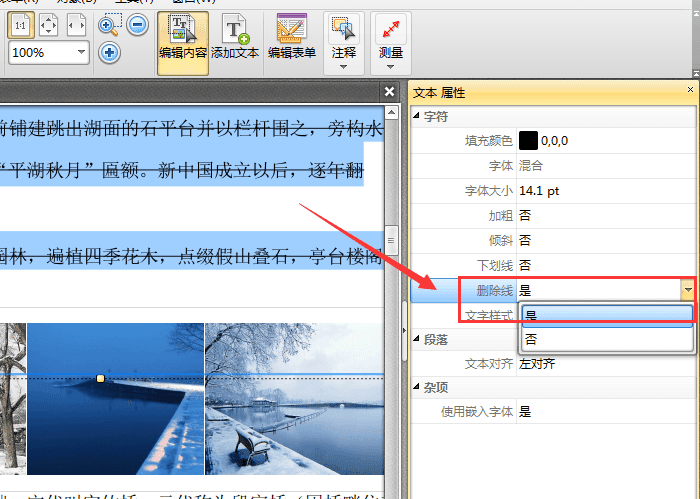Select the zoom marquee magnifier tool

(110, 25)
